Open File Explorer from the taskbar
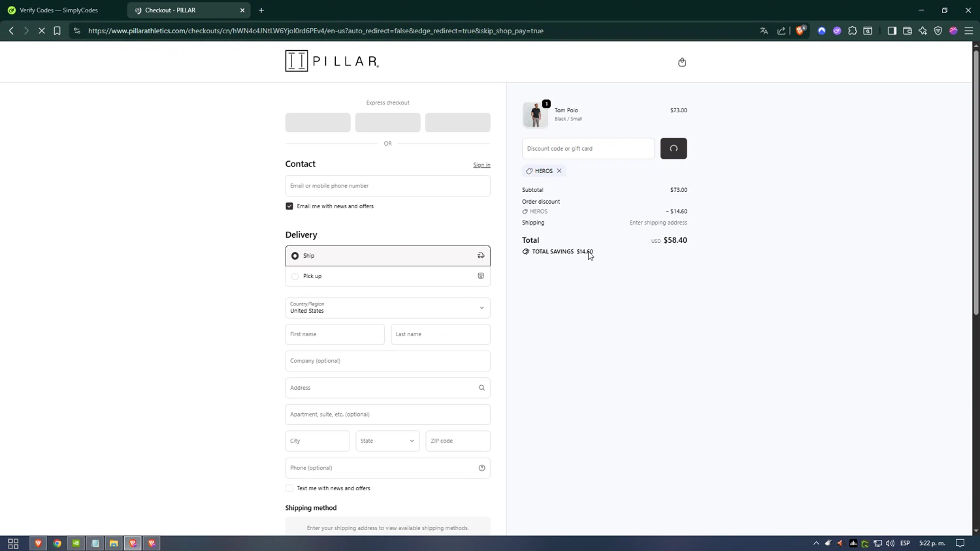Viewport: 980px width, 551px height. click(x=114, y=543)
